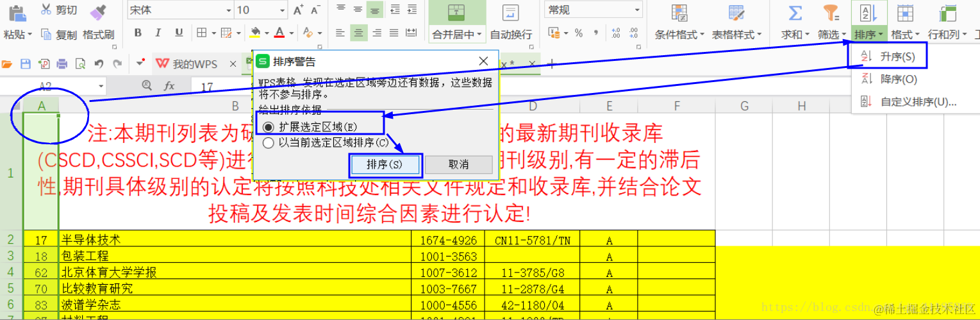Click the thousands separator comma icon
Viewport: 980px width, 320px height.
595,33
